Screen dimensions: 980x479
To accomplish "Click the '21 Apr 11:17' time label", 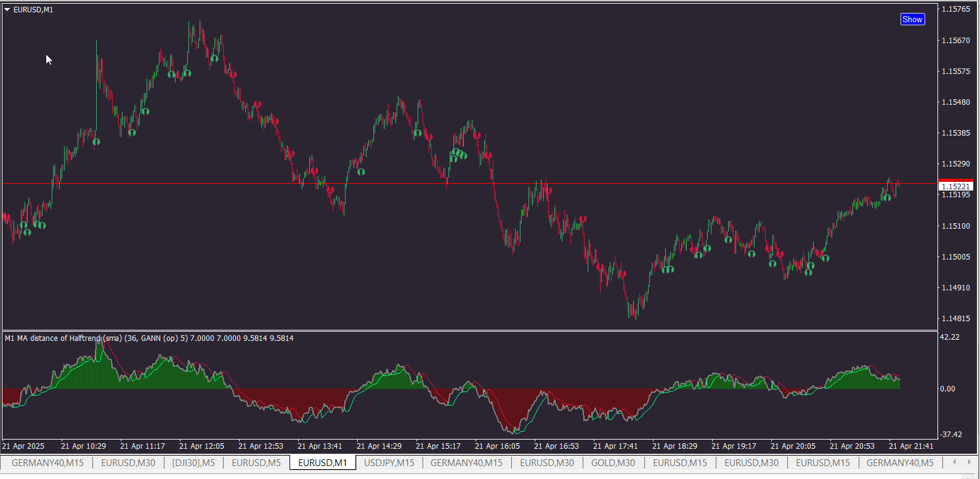I will coord(142,446).
